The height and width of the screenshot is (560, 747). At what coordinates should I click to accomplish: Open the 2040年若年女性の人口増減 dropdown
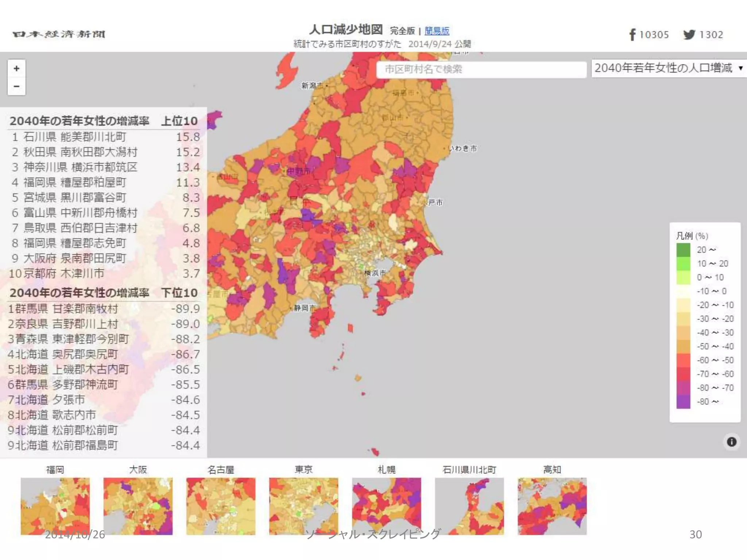(664, 68)
